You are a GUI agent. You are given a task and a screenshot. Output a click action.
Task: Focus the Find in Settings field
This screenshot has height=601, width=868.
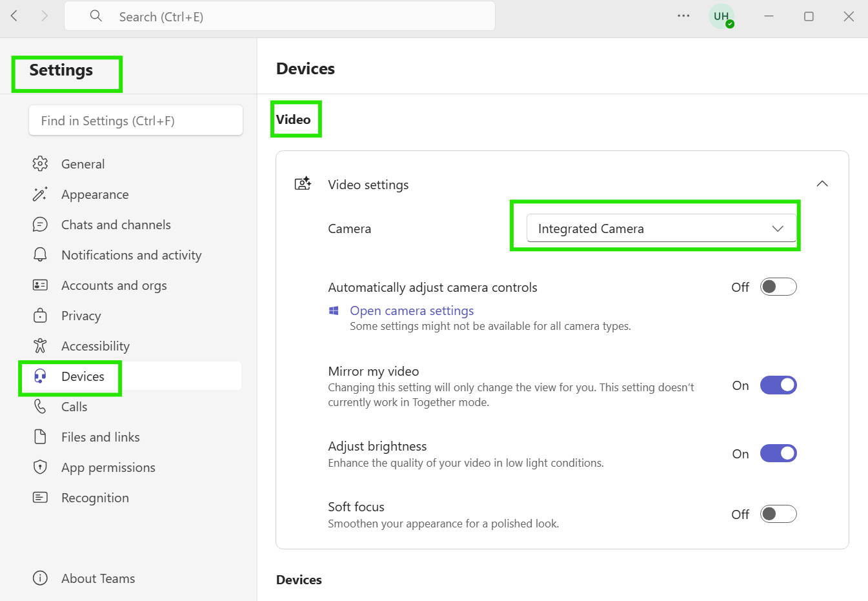point(136,121)
